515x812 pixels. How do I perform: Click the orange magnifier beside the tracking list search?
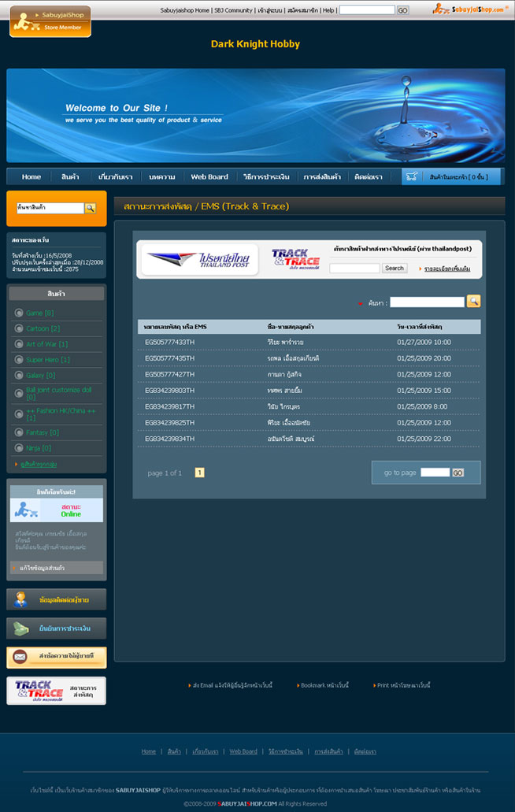pyautogui.click(x=473, y=301)
